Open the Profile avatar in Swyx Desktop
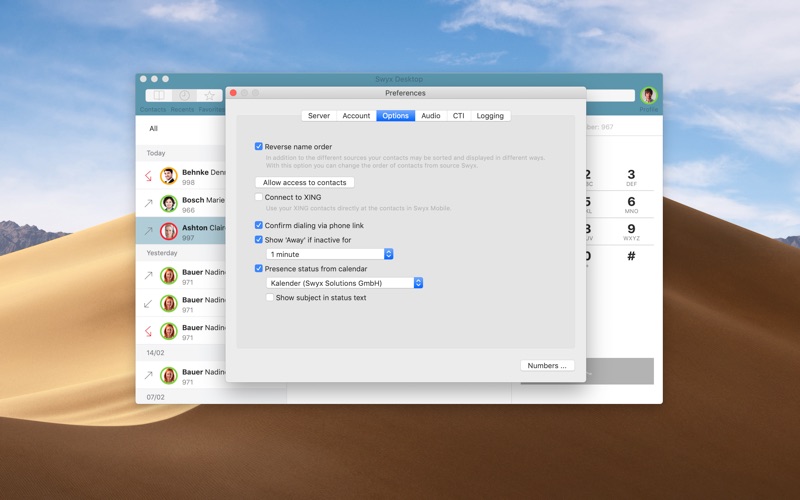The image size is (800, 500). click(648, 95)
